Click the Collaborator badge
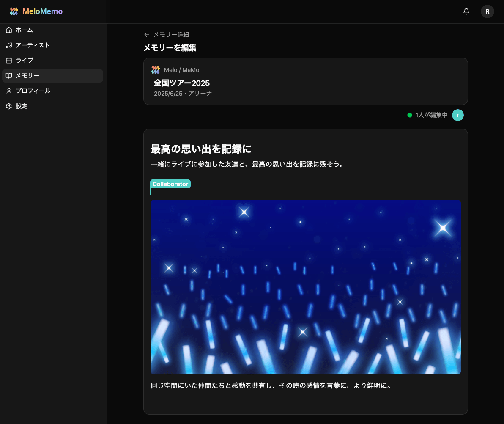The width and height of the screenshot is (504, 424). click(170, 184)
